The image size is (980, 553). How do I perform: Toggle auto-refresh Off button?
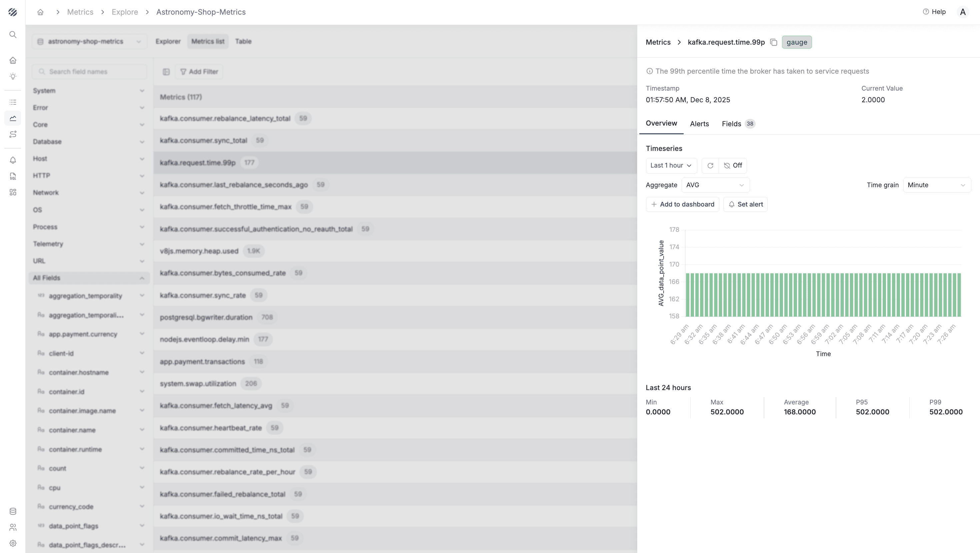click(733, 166)
